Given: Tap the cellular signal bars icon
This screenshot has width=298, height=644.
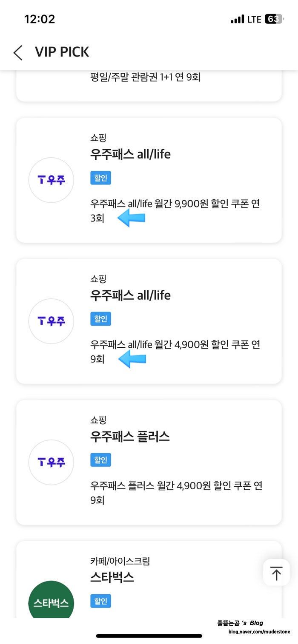Looking at the screenshot, I should pyautogui.click(x=237, y=20).
